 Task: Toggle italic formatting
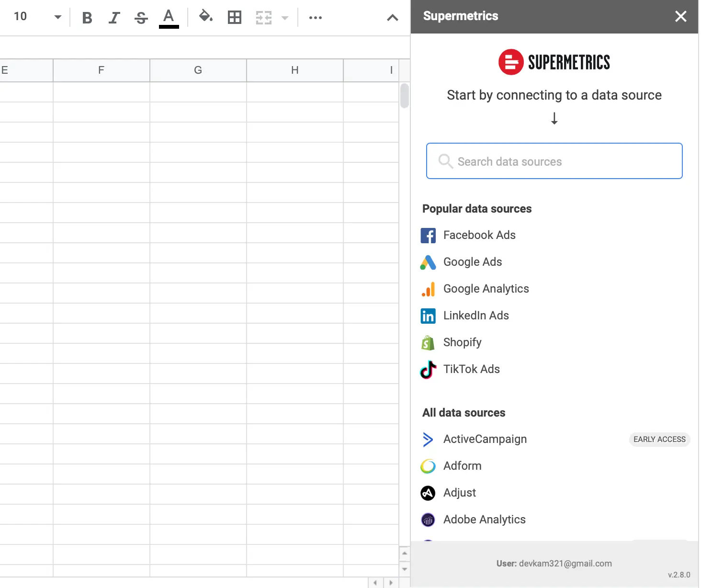114,18
